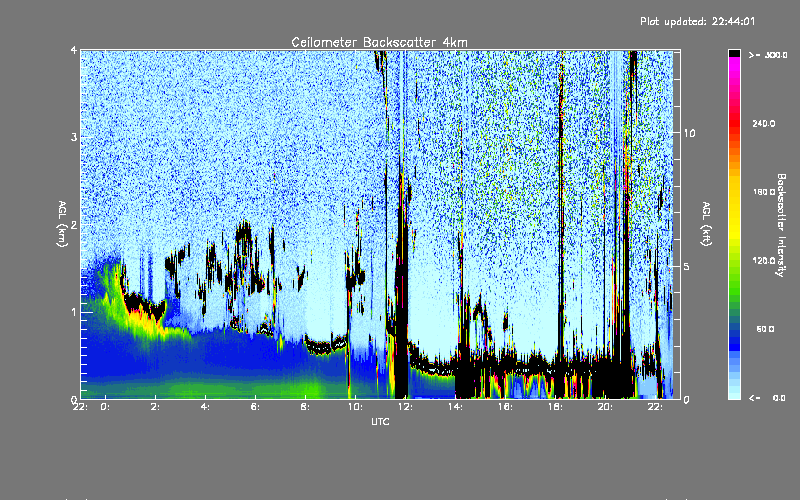Click the "0:" UTC time label

point(106,407)
